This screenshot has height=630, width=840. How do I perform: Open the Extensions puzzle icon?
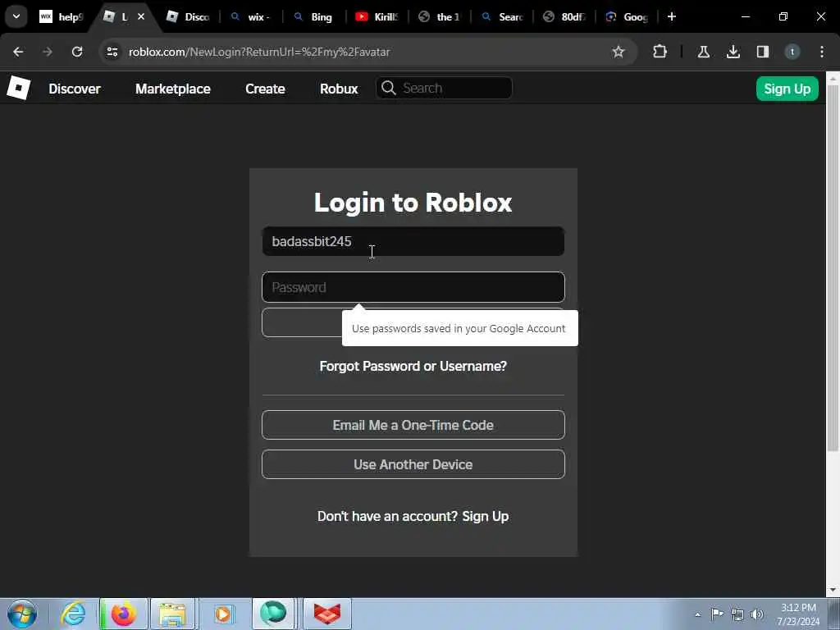(660, 52)
